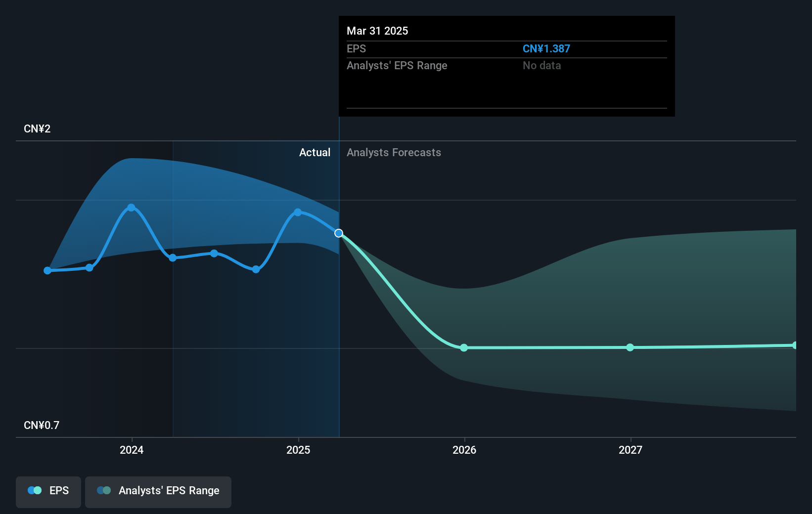
Task: Click the 2027 x-axis label
Action: [x=631, y=450]
